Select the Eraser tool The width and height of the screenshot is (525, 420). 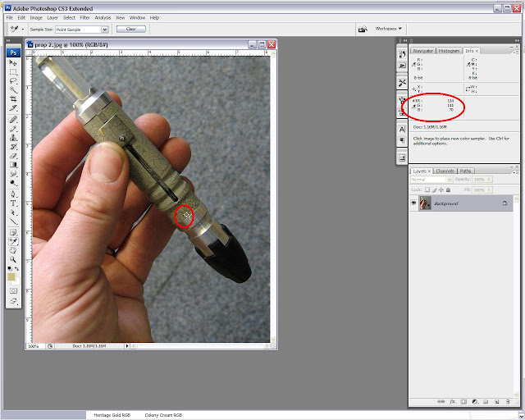13,155
